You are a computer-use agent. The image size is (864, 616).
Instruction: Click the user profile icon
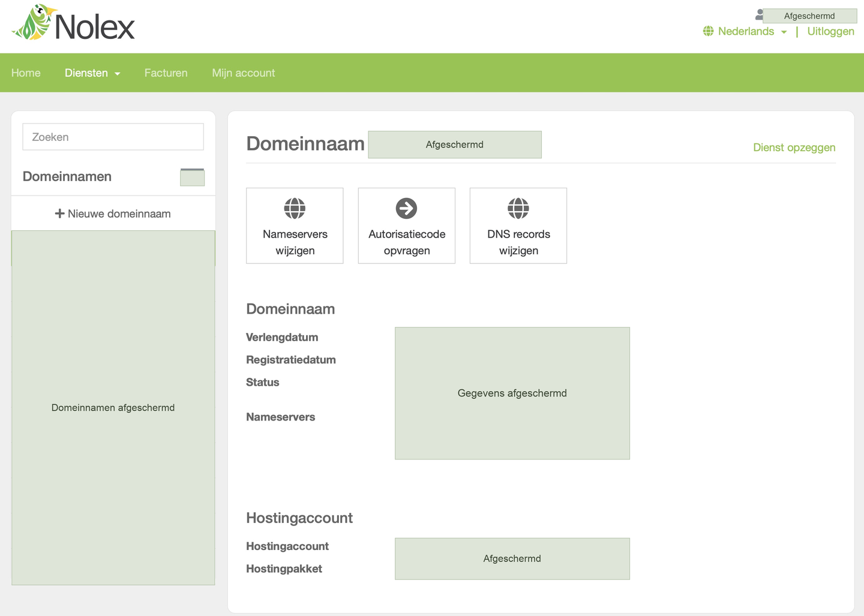759,15
